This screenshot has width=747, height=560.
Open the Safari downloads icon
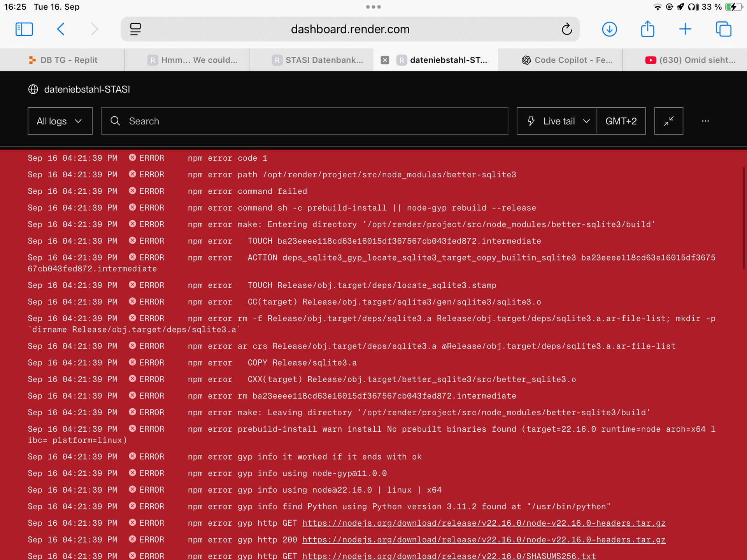pos(609,29)
